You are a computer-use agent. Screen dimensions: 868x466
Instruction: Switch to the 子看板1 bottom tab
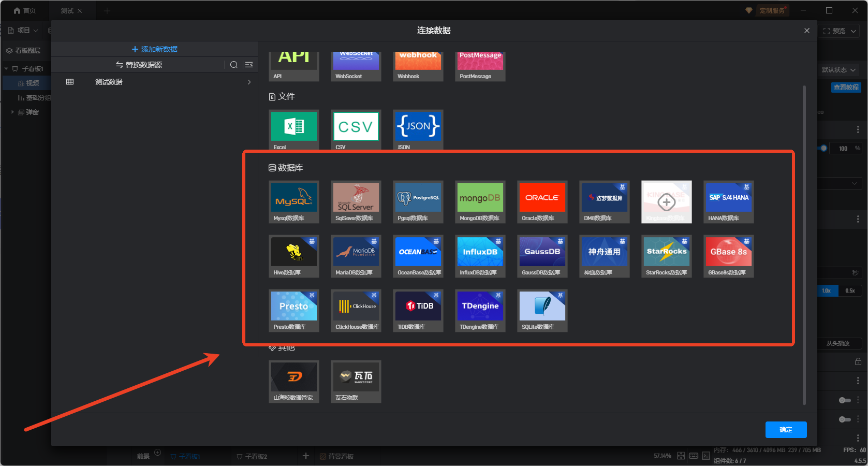(x=185, y=457)
